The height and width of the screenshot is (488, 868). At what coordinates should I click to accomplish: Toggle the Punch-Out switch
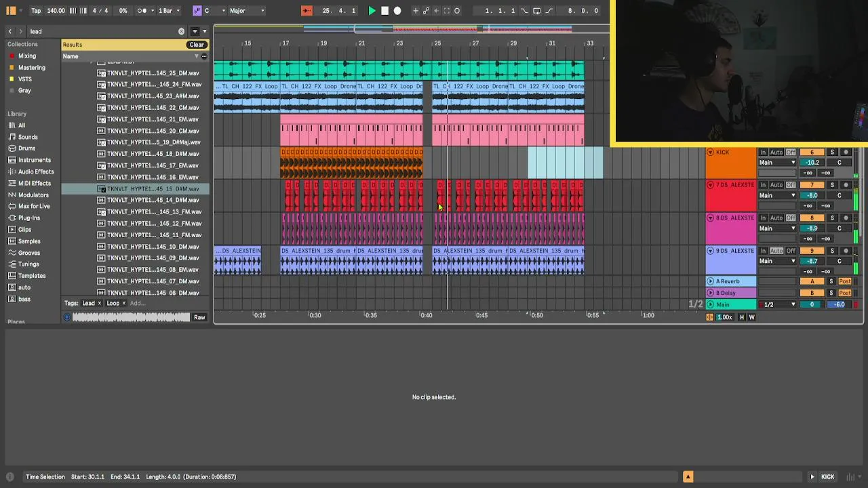(549, 11)
